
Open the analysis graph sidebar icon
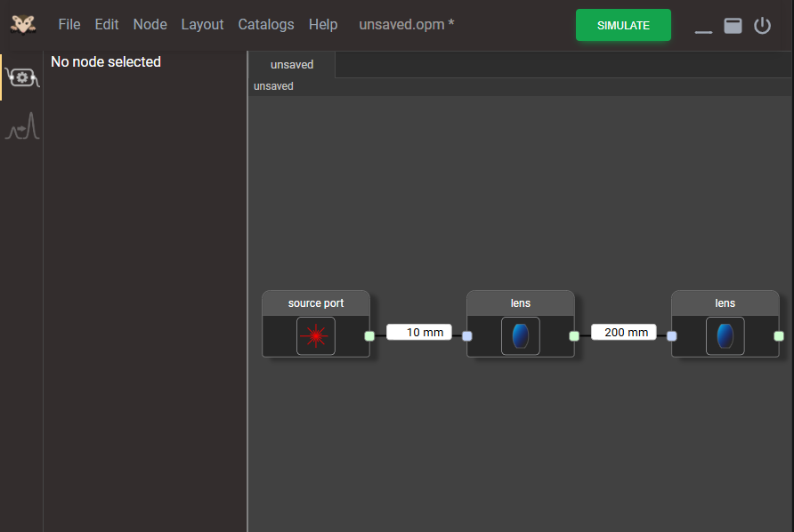[x=22, y=126]
